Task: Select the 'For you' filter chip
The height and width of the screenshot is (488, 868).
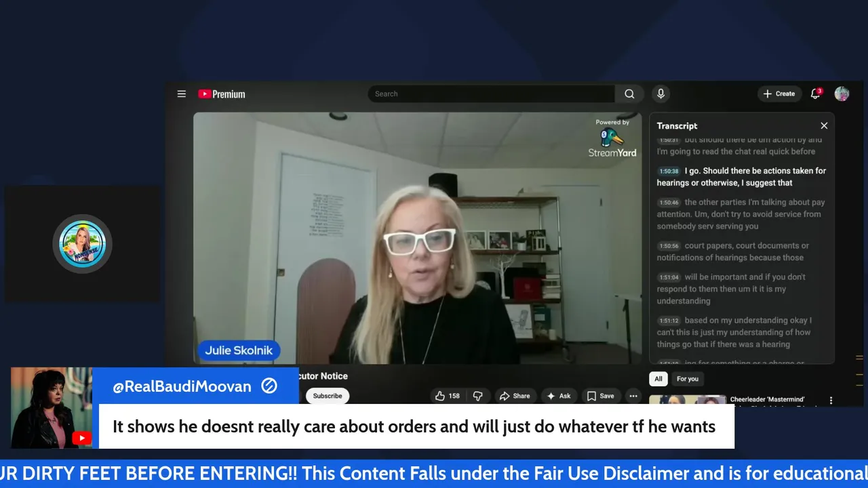Action: (687, 379)
